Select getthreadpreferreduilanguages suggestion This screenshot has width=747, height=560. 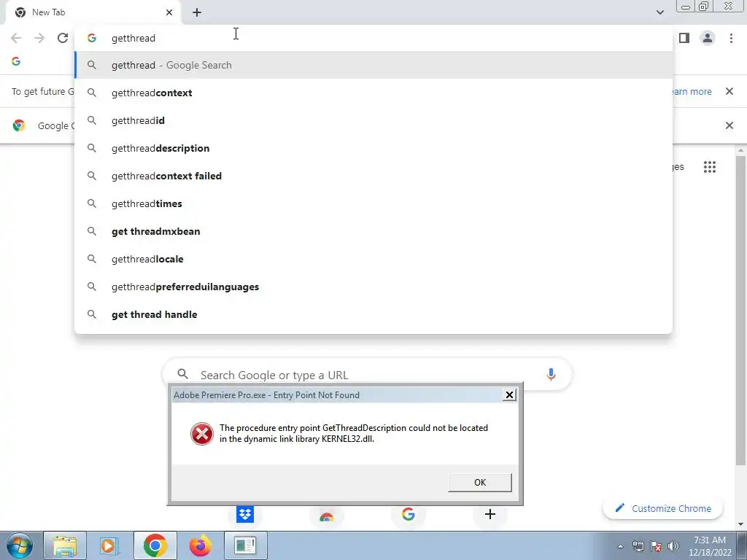coord(373,287)
